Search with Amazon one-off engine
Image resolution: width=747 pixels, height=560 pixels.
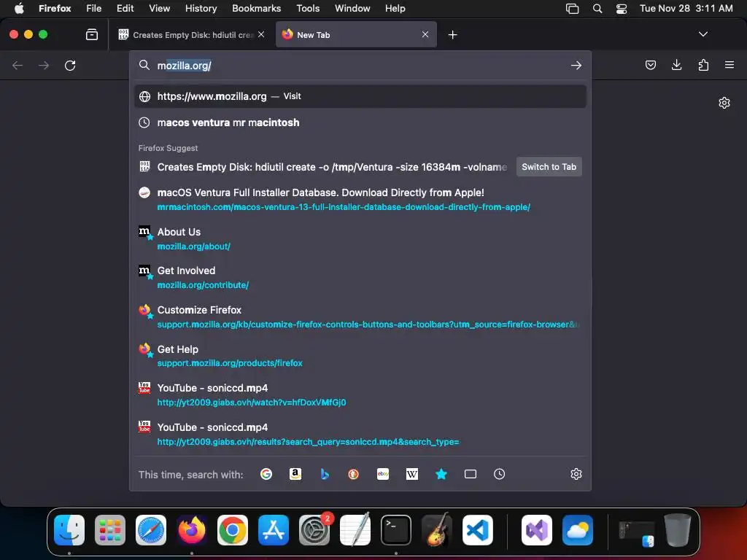295,474
